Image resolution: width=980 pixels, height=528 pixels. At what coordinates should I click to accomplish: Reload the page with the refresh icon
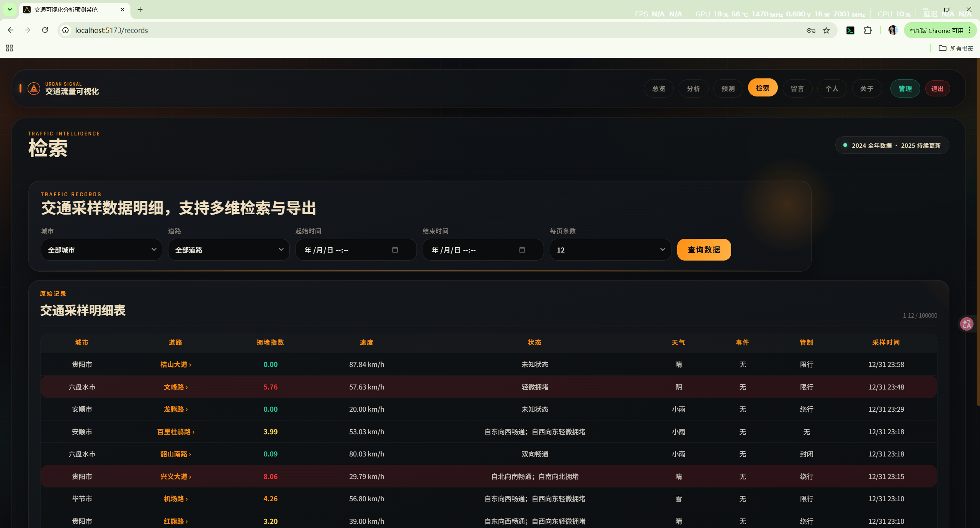[x=45, y=30]
